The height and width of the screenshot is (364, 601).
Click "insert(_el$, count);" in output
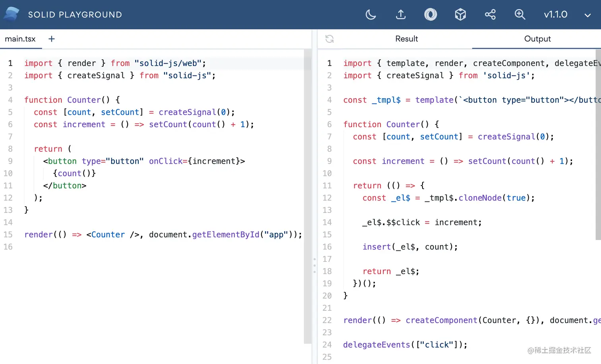point(410,247)
